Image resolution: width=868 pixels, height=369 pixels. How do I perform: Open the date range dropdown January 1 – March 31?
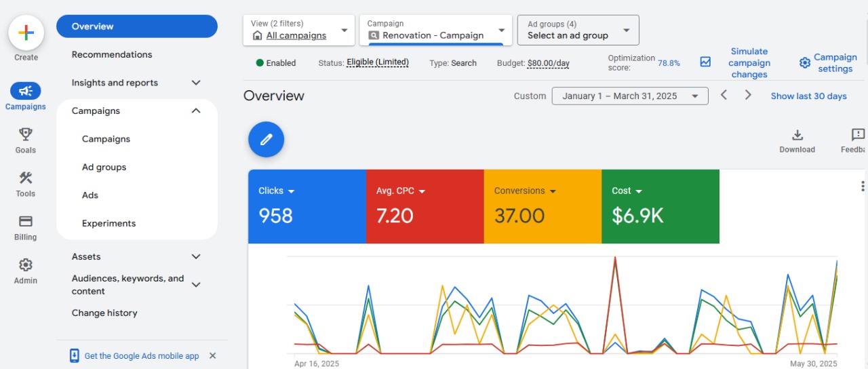coord(629,96)
